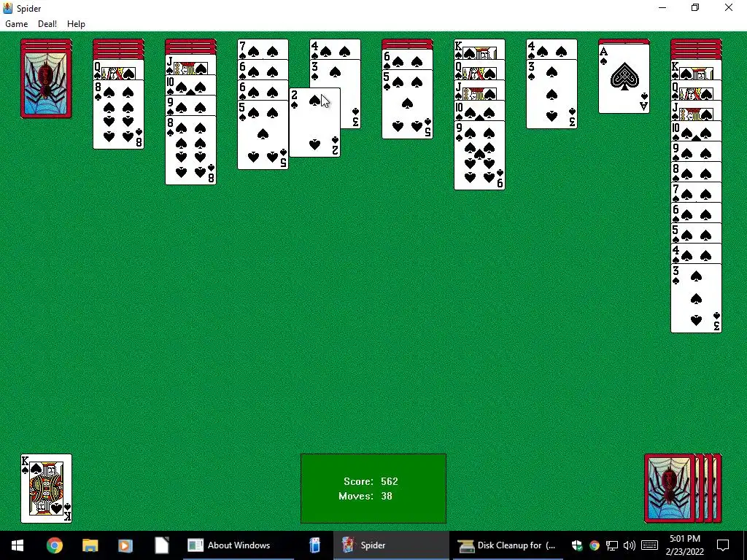
Task: Select the 8 of spades ending the Jack-to-8 run
Action: pos(190,150)
